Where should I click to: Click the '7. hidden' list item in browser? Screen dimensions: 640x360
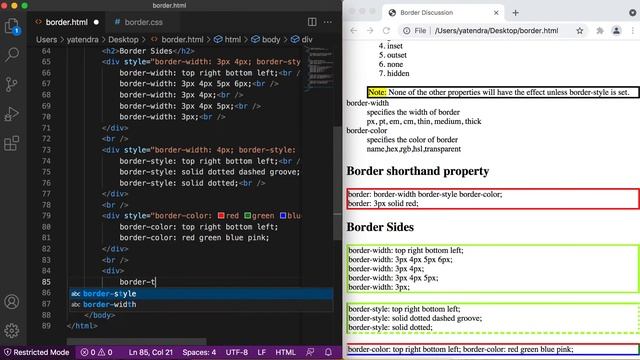pos(394,73)
